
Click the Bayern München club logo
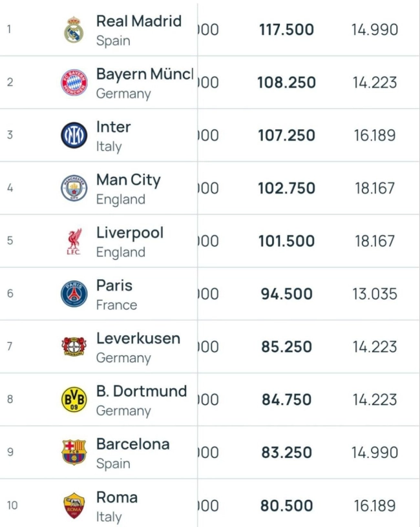click(x=74, y=83)
